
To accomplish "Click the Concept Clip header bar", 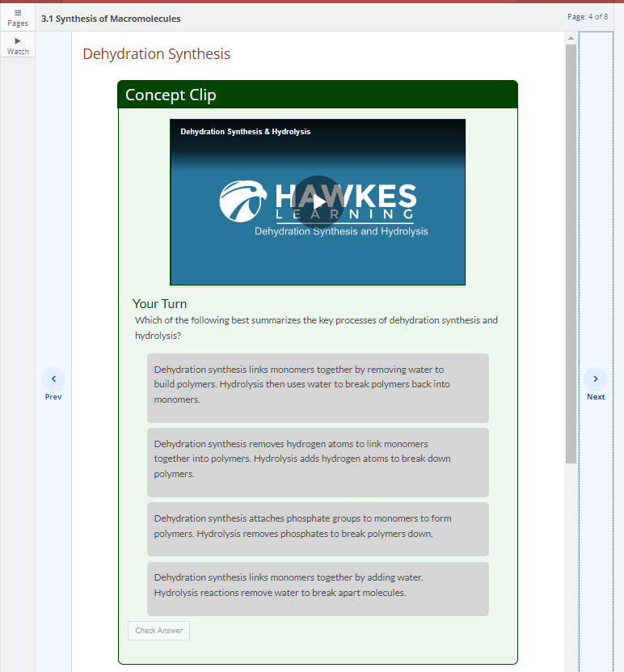I will click(x=317, y=95).
